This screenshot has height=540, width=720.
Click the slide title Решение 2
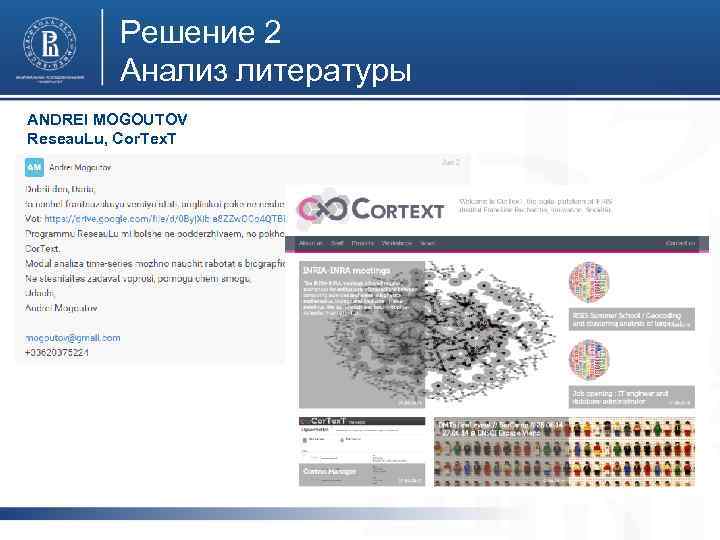200,32
